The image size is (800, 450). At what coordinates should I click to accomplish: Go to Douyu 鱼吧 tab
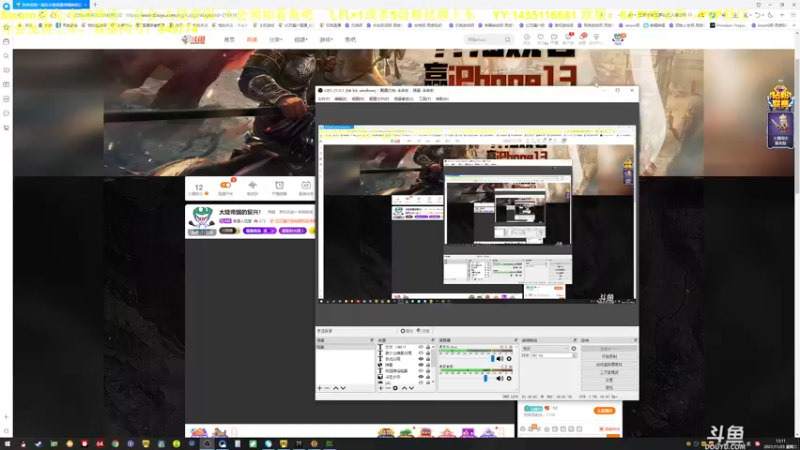351,39
